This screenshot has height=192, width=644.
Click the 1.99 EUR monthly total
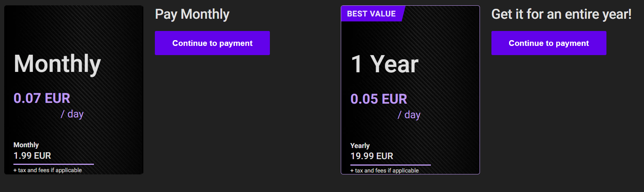[x=32, y=156]
